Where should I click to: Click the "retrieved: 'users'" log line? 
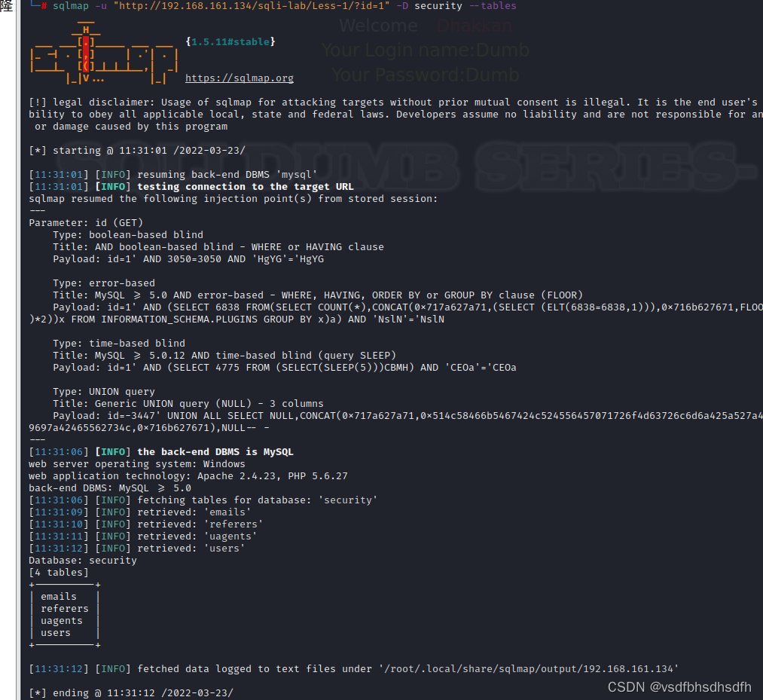click(137, 549)
